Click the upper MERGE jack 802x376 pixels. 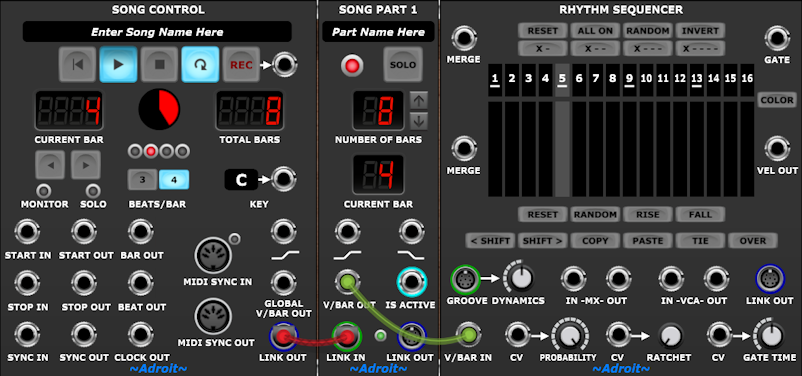(464, 38)
